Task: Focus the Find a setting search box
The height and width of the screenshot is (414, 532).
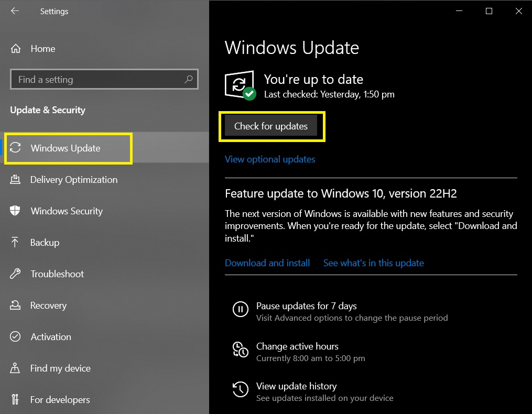Action: point(104,80)
